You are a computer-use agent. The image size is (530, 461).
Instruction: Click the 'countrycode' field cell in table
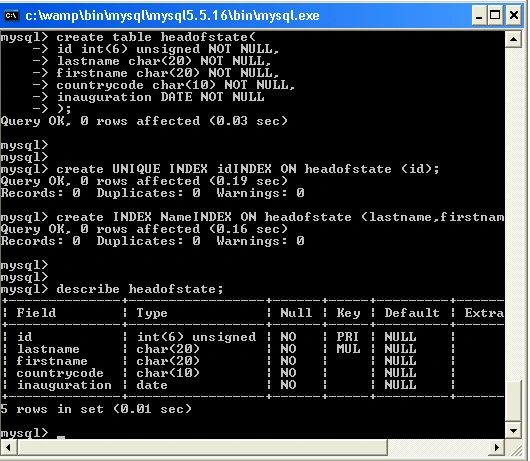coord(60,373)
